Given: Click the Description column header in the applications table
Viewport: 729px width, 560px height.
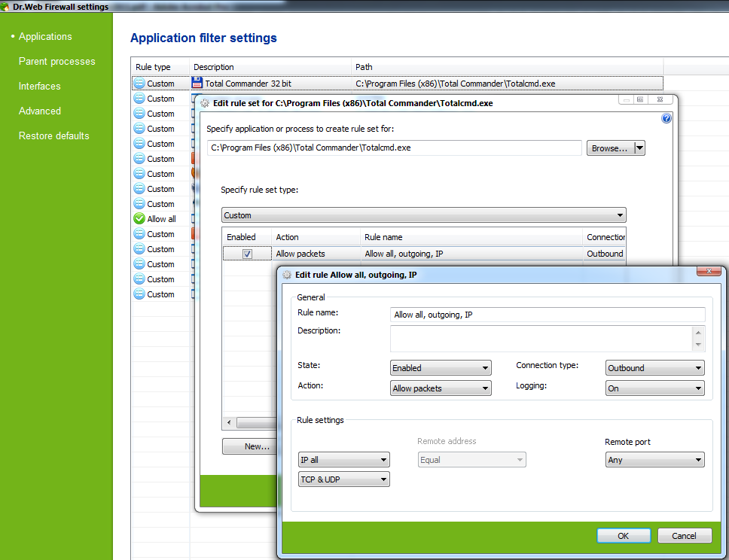Looking at the screenshot, I should click(x=270, y=67).
